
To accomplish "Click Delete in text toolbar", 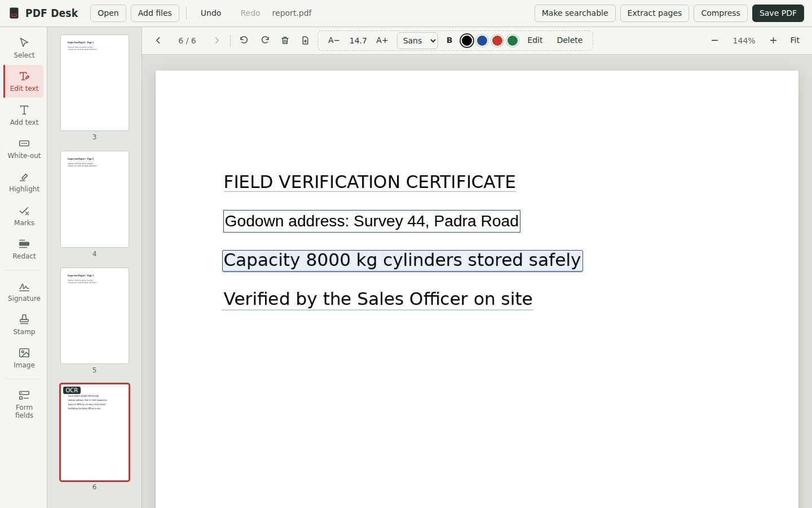I will [x=570, y=40].
